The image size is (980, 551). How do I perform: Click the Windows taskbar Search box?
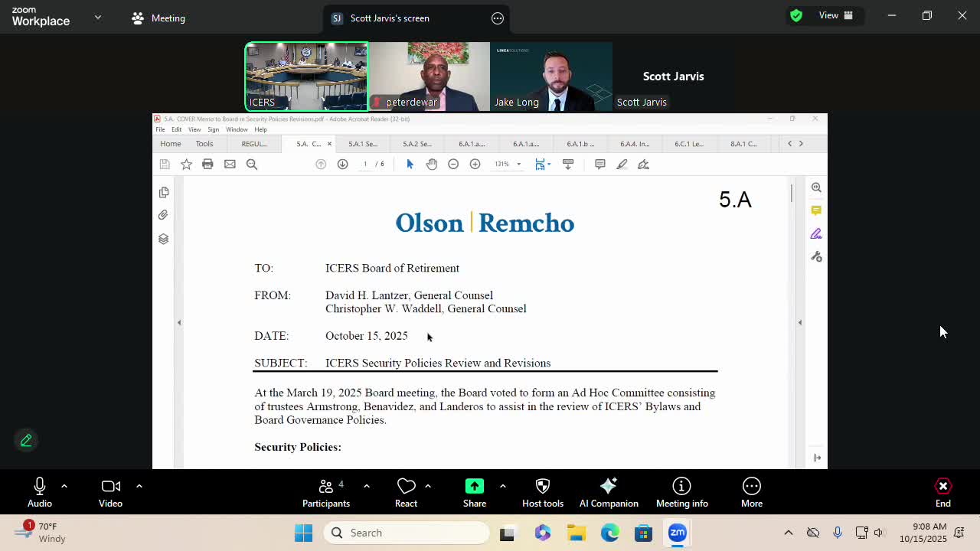coord(407,533)
